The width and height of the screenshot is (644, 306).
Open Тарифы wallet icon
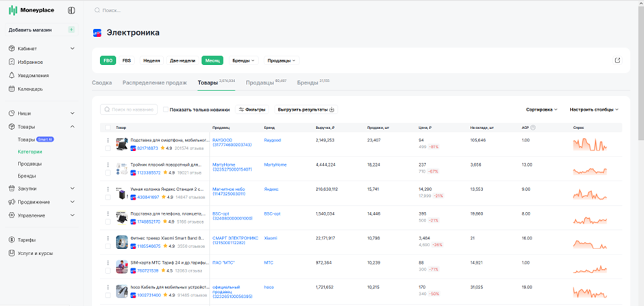12,239
